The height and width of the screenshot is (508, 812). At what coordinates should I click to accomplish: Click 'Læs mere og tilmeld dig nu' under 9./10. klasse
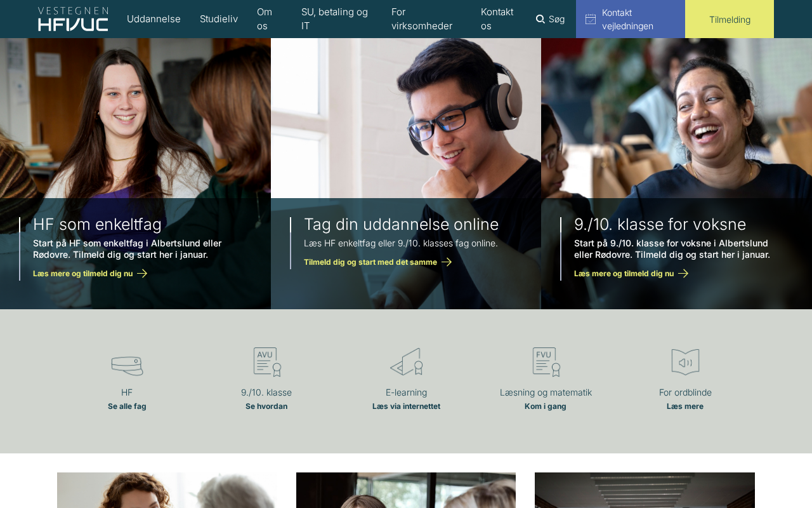tap(624, 274)
